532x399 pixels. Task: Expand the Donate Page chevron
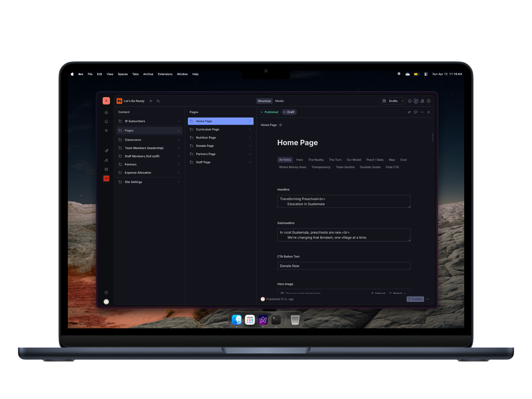(250, 146)
